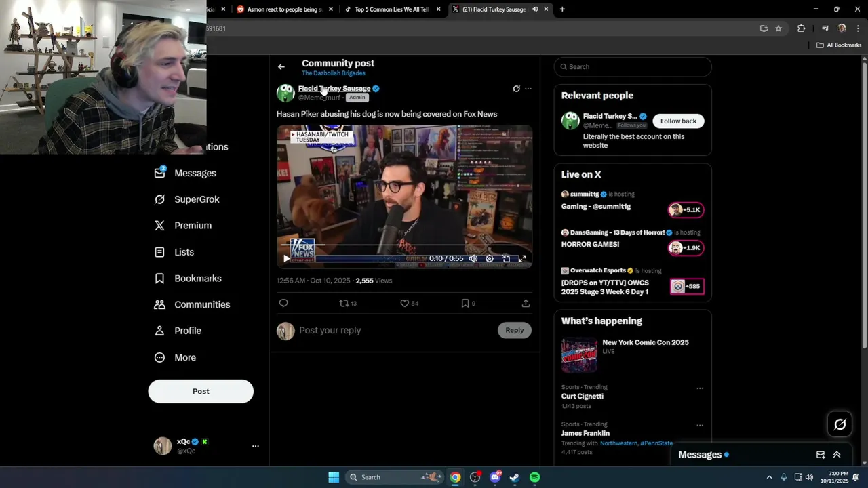Click the white Post button

(201, 391)
